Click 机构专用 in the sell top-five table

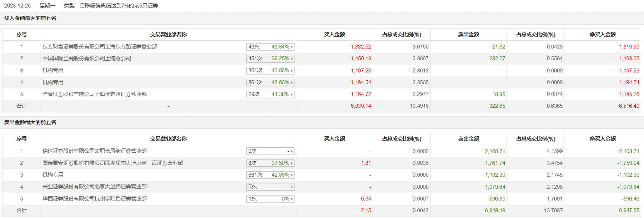click(x=53, y=175)
